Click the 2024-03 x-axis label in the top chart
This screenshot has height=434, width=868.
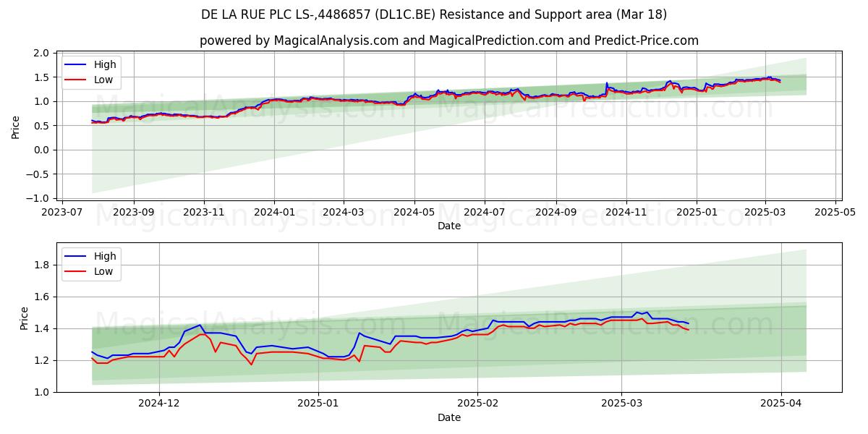[x=342, y=213]
